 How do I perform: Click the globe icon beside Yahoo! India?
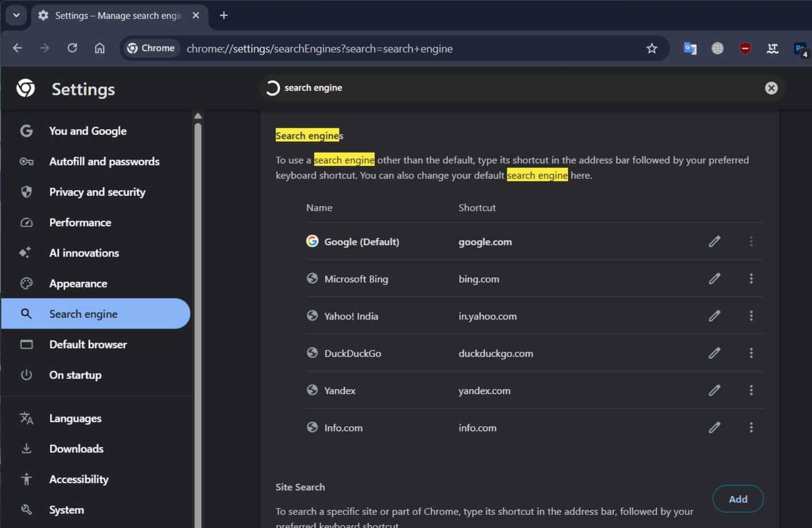point(312,315)
